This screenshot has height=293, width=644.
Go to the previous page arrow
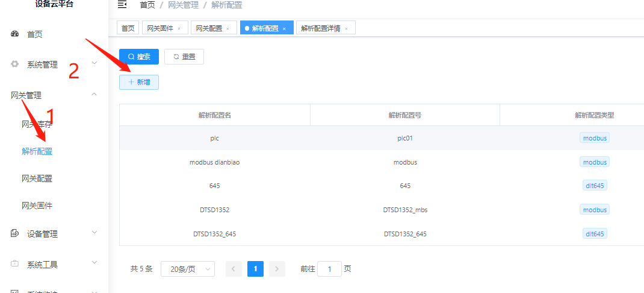[234, 269]
